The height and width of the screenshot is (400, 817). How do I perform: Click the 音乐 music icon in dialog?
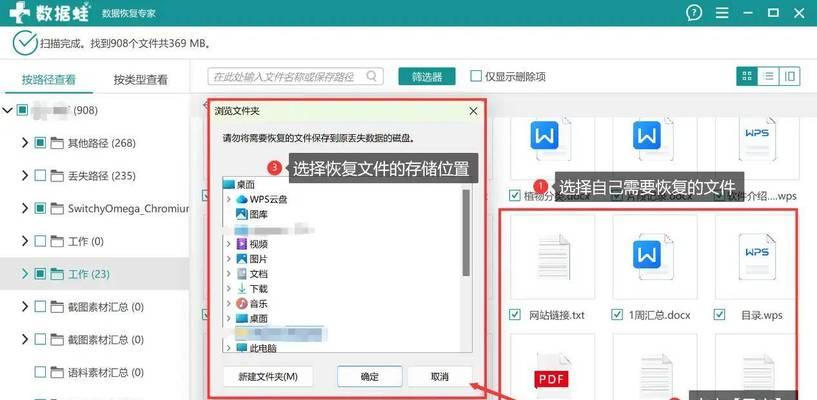242,303
